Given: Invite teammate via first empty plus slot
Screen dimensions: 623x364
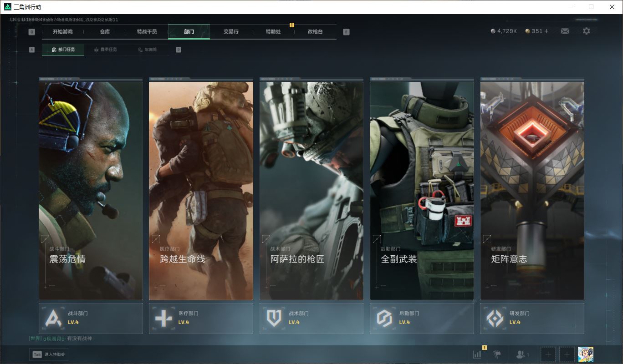Looking at the screenshot, I should [x=548, y=354].
